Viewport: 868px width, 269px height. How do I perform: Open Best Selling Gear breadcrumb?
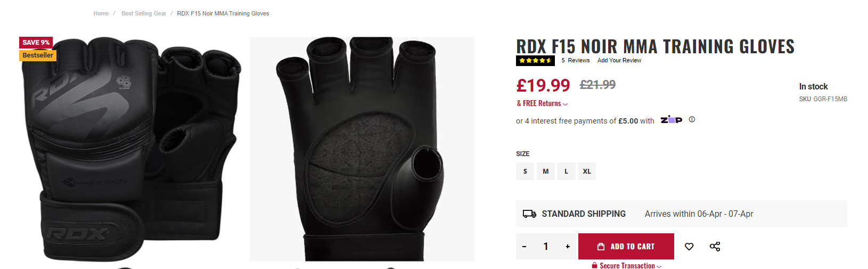144,14
